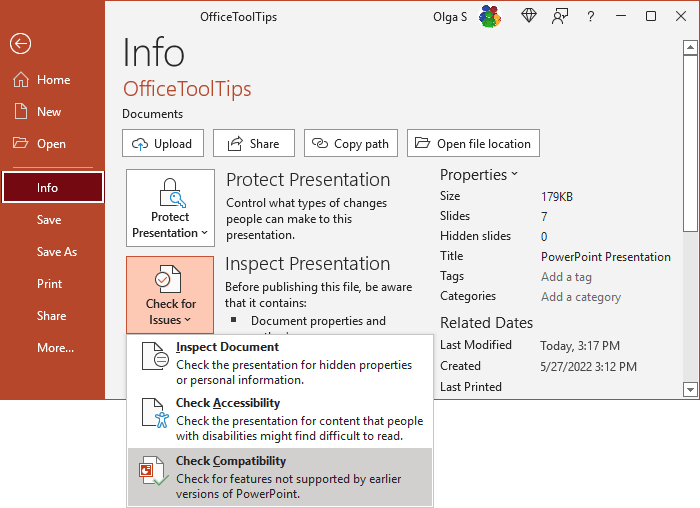The image size is (700, 508).
Task: Click Open file location button
Action: pos(473,143)
